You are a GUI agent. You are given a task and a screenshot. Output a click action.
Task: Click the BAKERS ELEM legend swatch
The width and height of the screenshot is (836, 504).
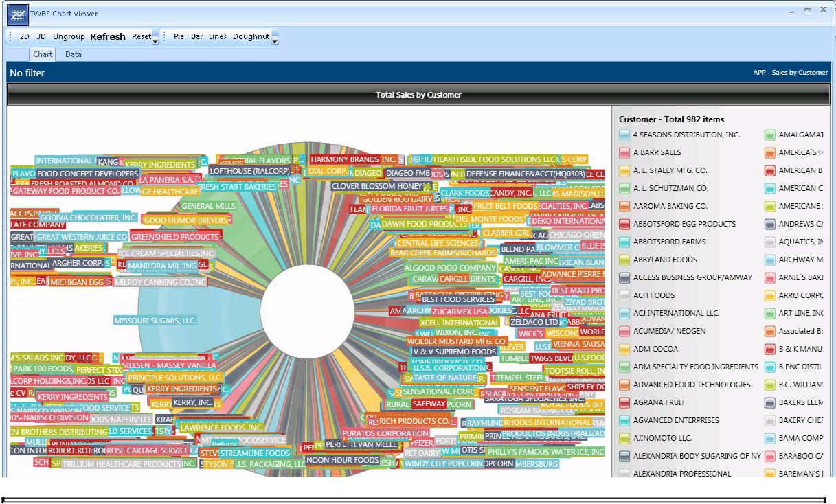tap(770, 402)
